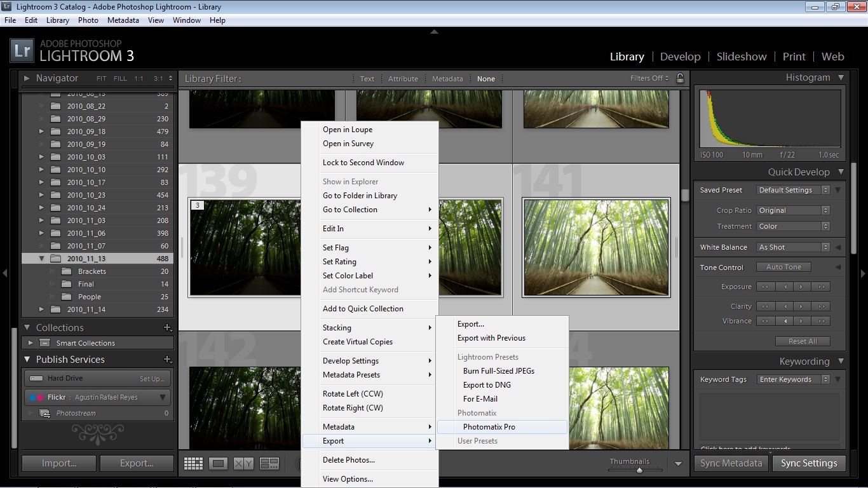Toggle Filters Off switch in filter bar
Image resolution: width=868 pixels, height=488 pixels.
click(x=649, y=79)
